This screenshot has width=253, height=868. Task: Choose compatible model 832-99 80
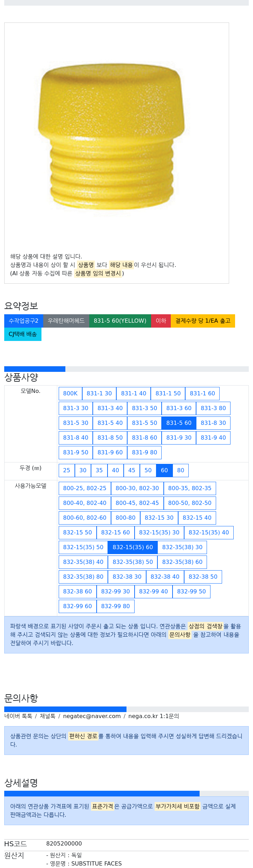point(115,606)
